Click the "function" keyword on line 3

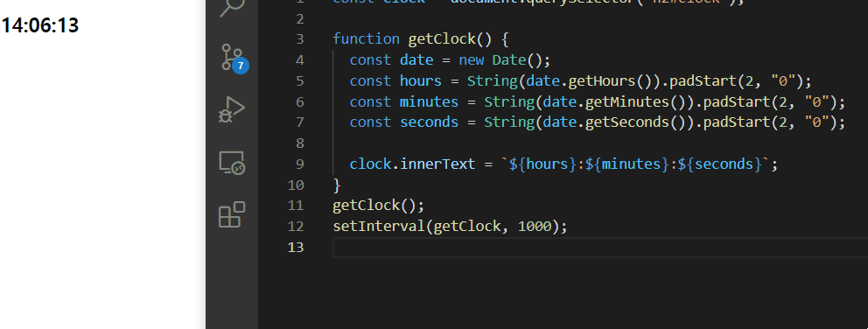point(366,38)
